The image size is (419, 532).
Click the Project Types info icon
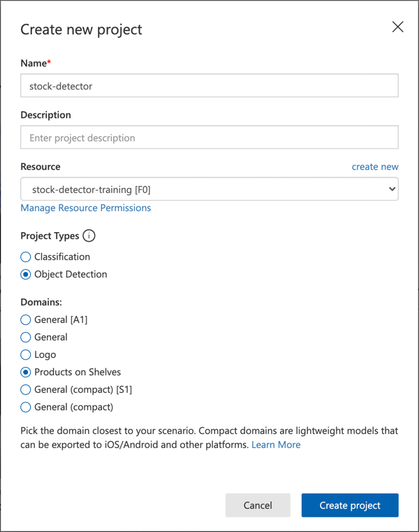point(89,236)
